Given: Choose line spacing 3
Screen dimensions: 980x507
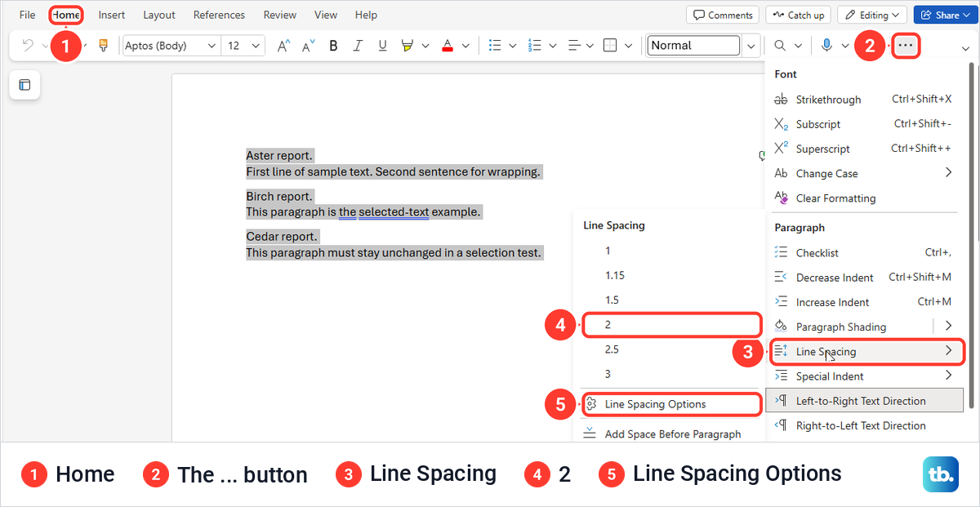Looking at the screenshot, I should pos(670,374).
